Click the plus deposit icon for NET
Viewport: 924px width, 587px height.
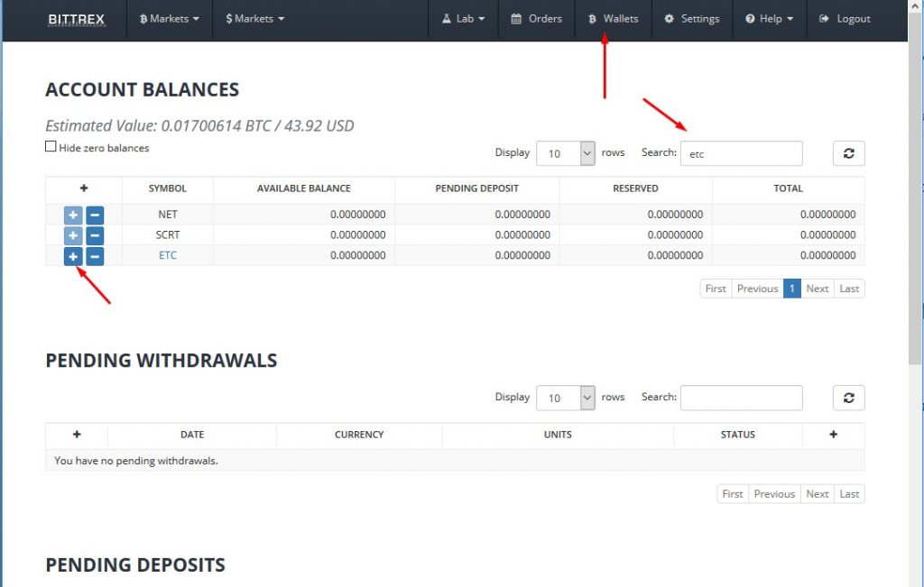(73, 216)
